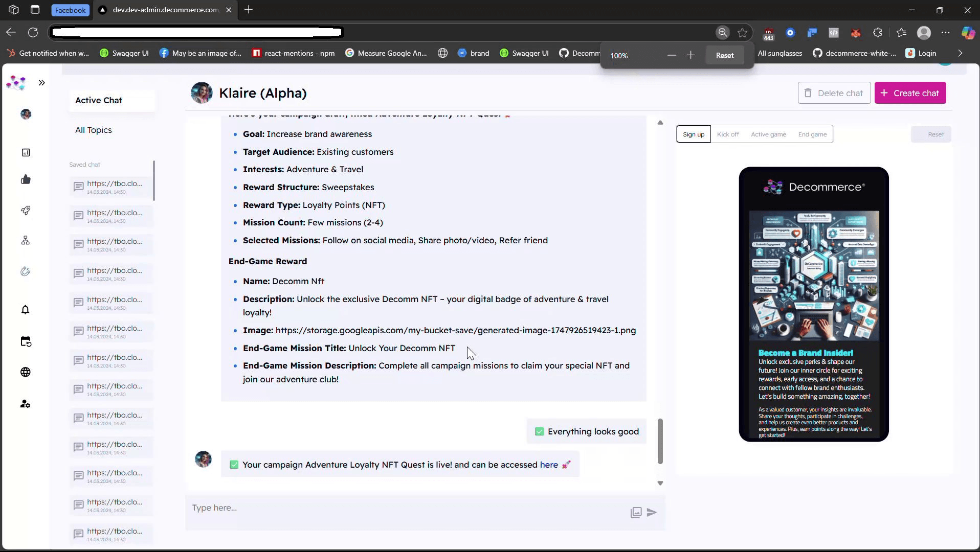980x552 pixels.
Task: Click the storage.googleapis.com image URL text
Action: point(456,331)
